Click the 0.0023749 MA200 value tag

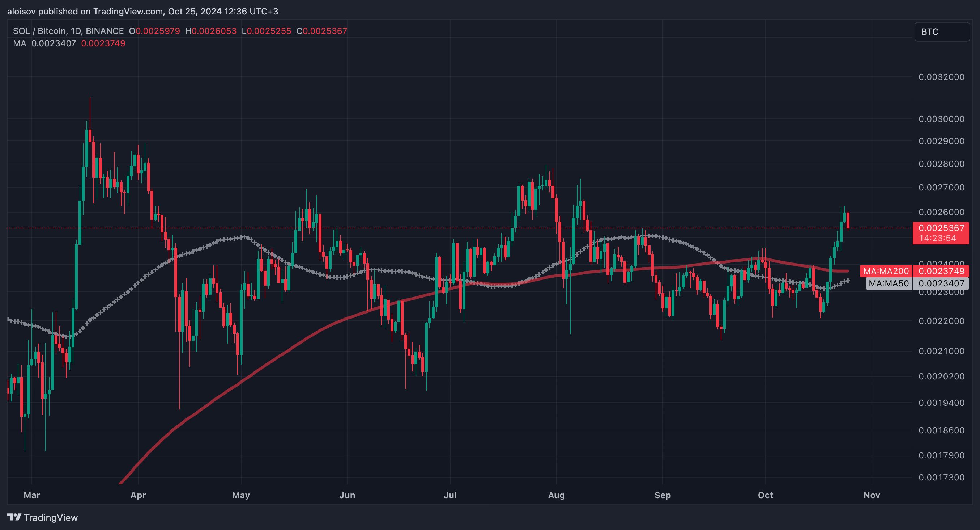(x=941, y=271)
